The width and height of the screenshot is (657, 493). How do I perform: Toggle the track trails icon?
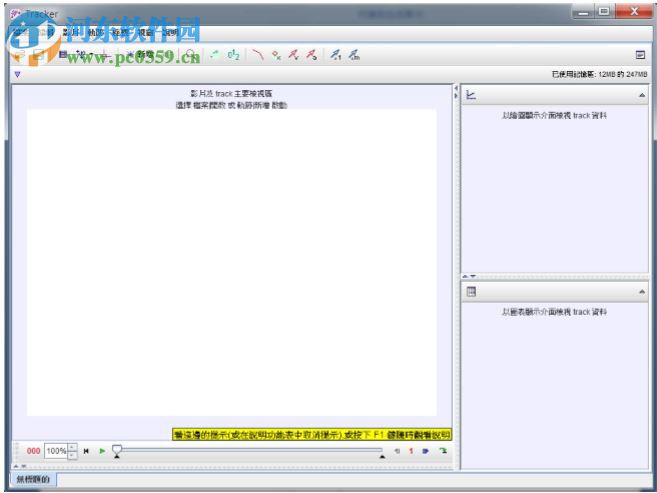click(x=215, y=55)
